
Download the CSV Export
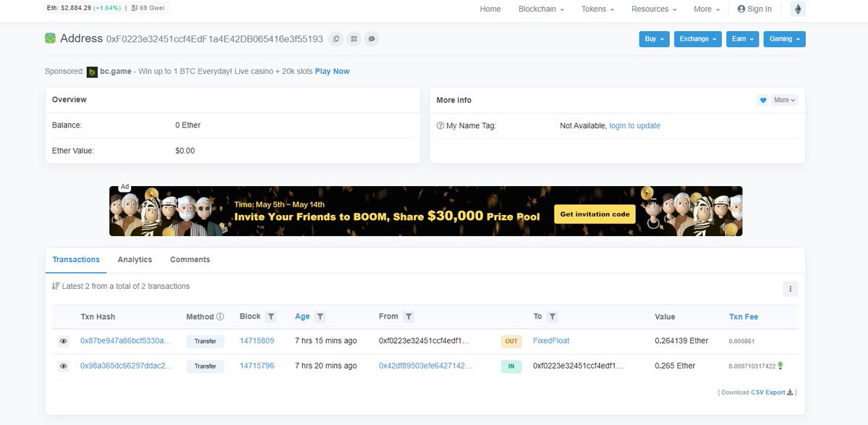tap(771, 392)
